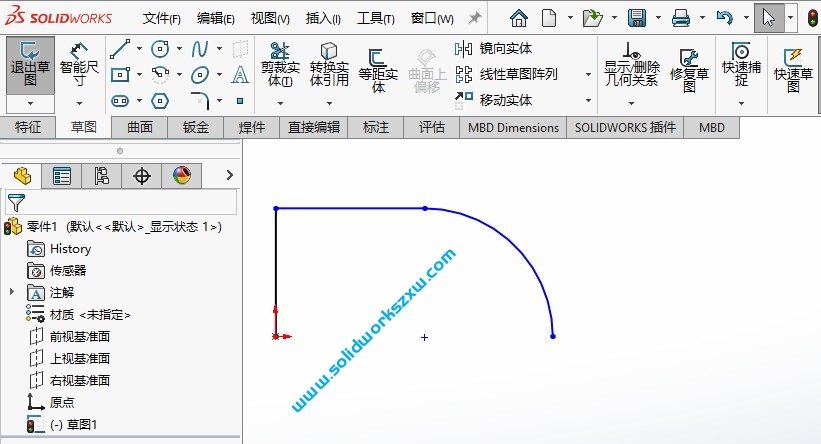Toggle the menu bar pin icon
This screenshot has width=821, height=444.
[475, 18]
